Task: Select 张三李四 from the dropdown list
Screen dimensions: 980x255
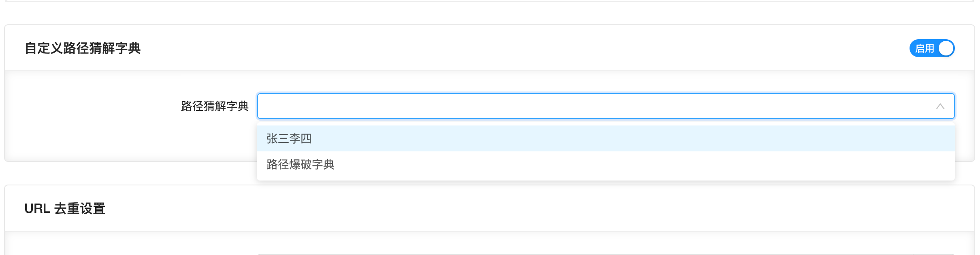Action: point(289,138)
